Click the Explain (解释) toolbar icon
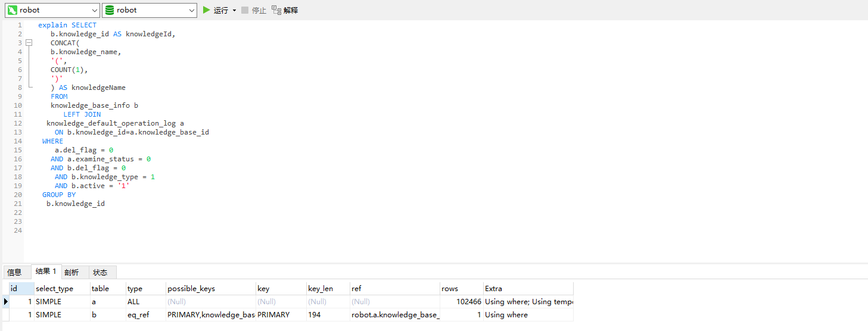Screen dimensions: 868x331 276,10
